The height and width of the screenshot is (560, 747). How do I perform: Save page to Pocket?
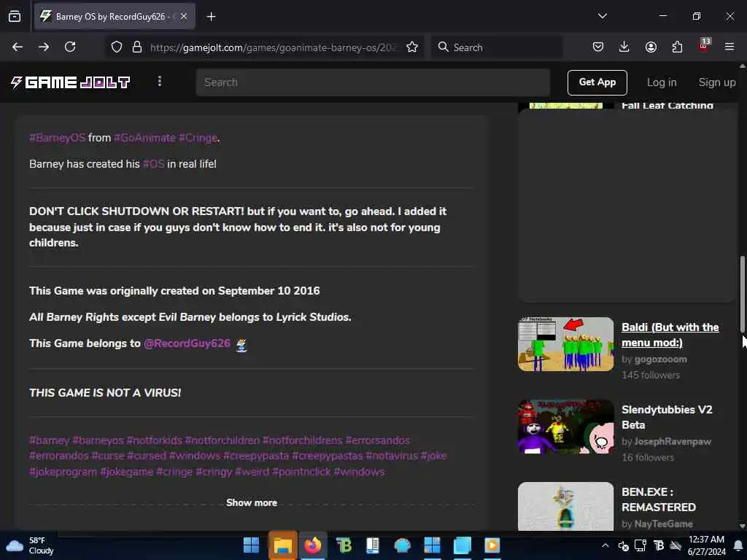click(x=598, y=47)
